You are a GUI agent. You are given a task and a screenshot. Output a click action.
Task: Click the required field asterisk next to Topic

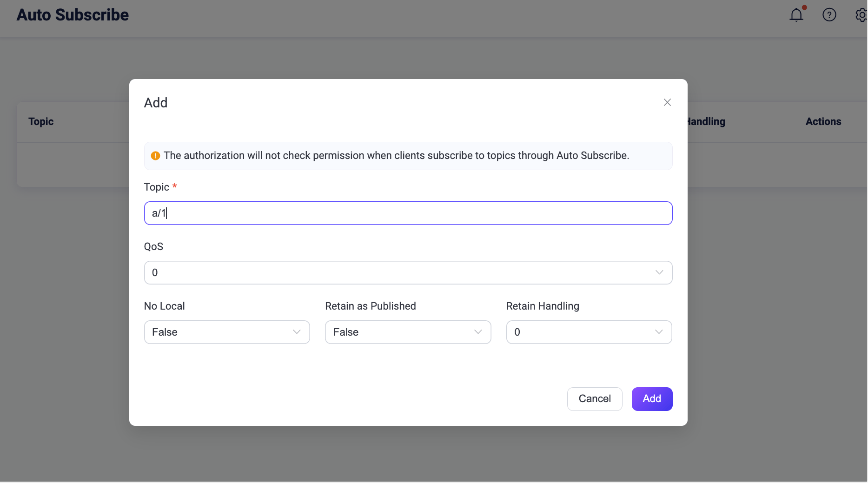click(x=174, y=186)
